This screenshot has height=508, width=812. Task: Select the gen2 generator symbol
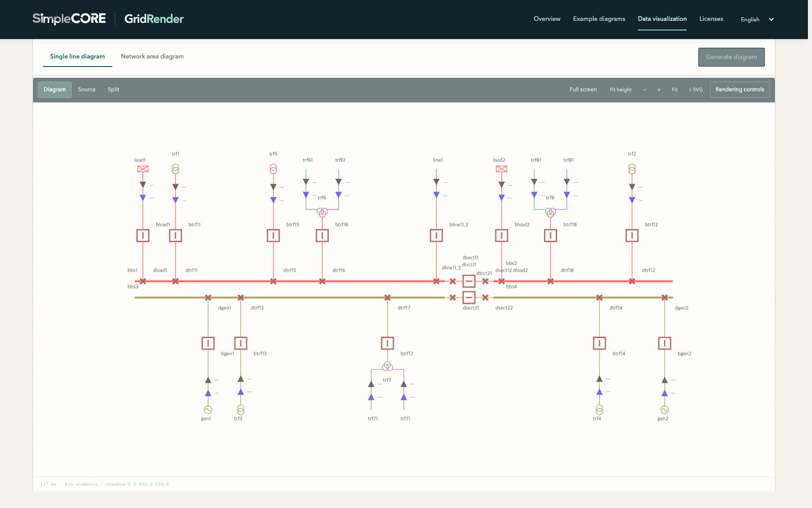(665, 410)
